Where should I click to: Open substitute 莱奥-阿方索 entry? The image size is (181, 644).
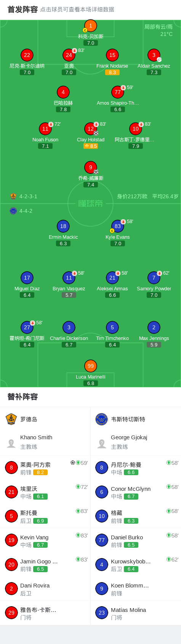[45, 468]
